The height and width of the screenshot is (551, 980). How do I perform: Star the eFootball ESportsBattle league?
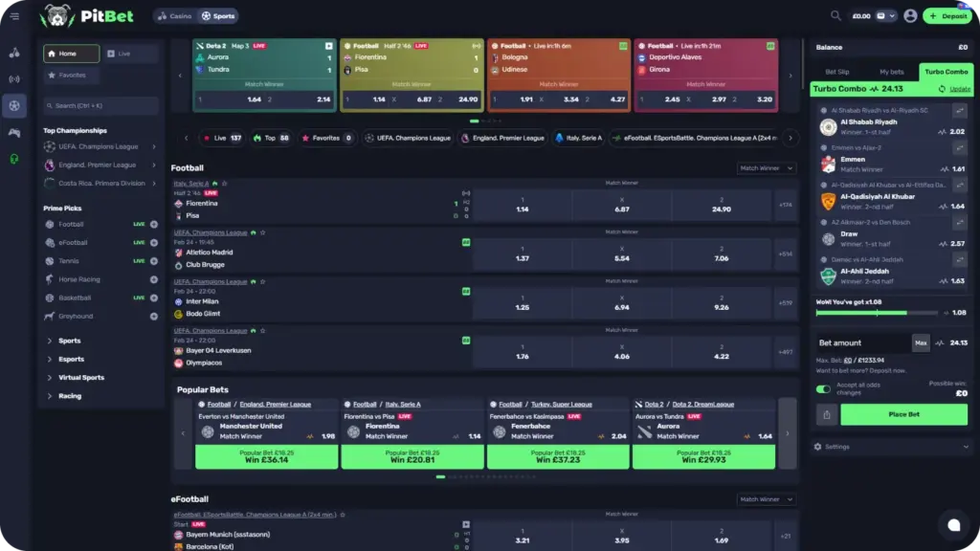pyautogui.click(x=343, y=515)
